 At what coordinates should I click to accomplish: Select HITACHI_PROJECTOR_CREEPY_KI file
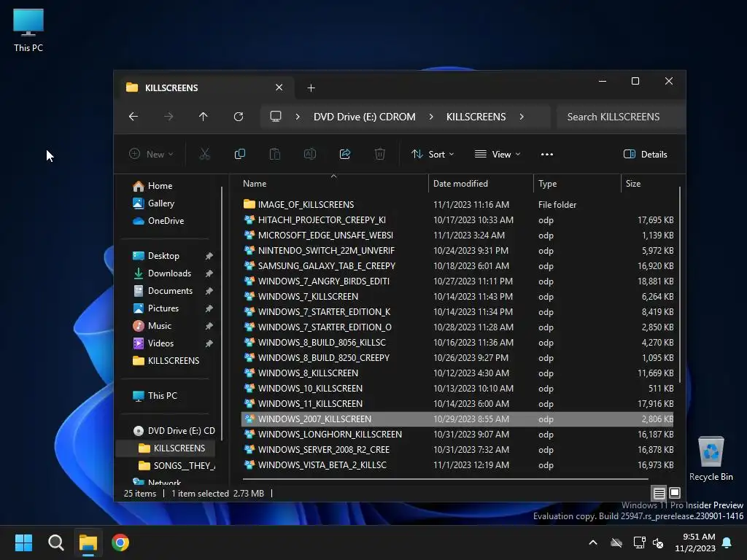pos(457,220)
